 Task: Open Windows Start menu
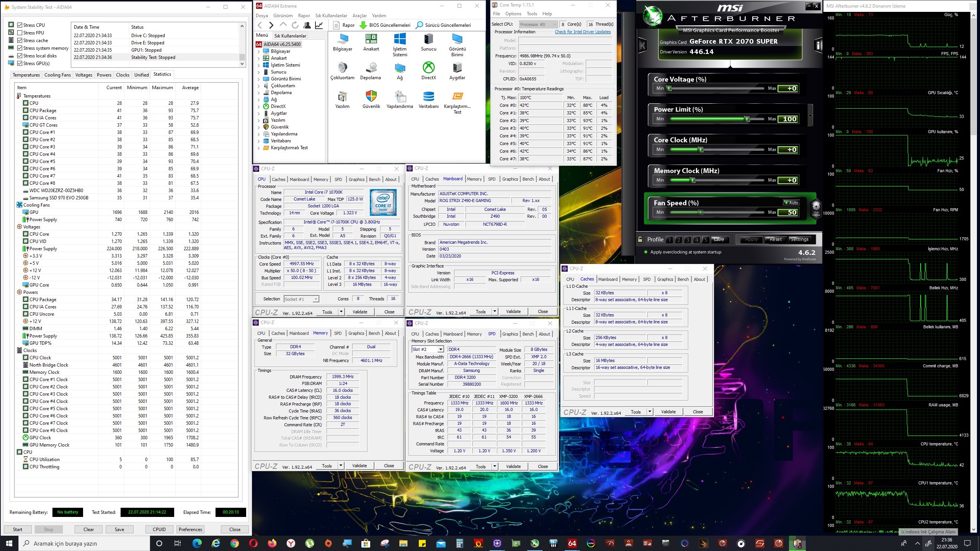9,543
